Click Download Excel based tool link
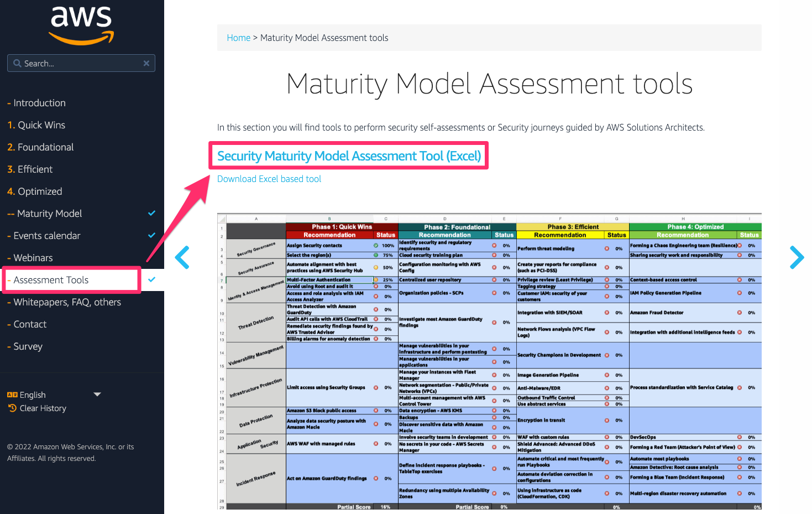The height and width of the screenshot is (514, 812). pos(269,179)
